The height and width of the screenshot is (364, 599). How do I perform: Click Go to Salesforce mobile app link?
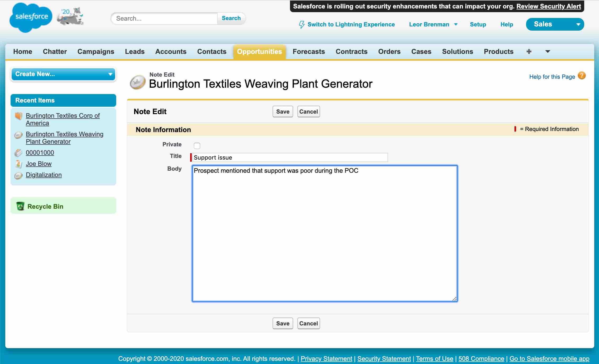point(549,358)
